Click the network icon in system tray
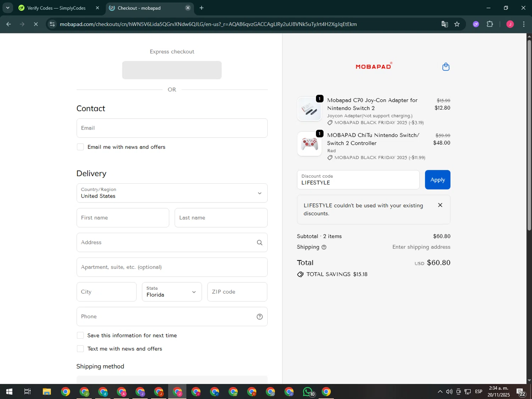 (x=468, y=392)
